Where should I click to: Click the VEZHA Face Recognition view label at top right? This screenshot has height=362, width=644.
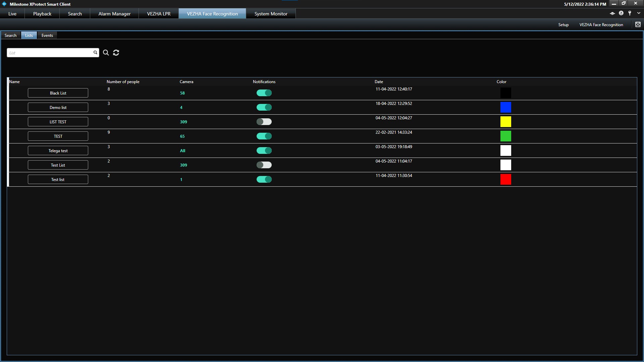tap(601, 24)
